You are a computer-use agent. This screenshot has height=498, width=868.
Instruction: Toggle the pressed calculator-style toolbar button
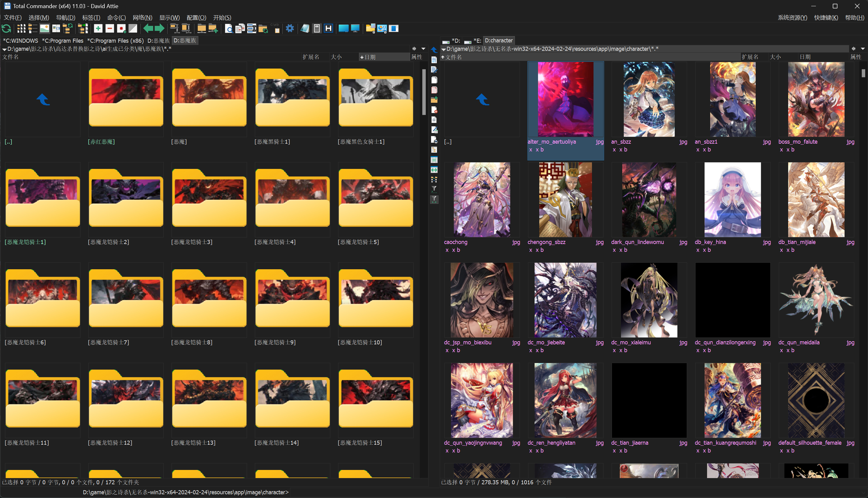click(x=317, y=28)
